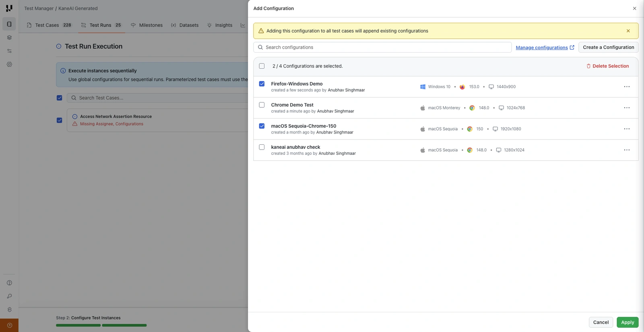
Task: Focus the Search Test Cases field
Action: click(157, 98)
